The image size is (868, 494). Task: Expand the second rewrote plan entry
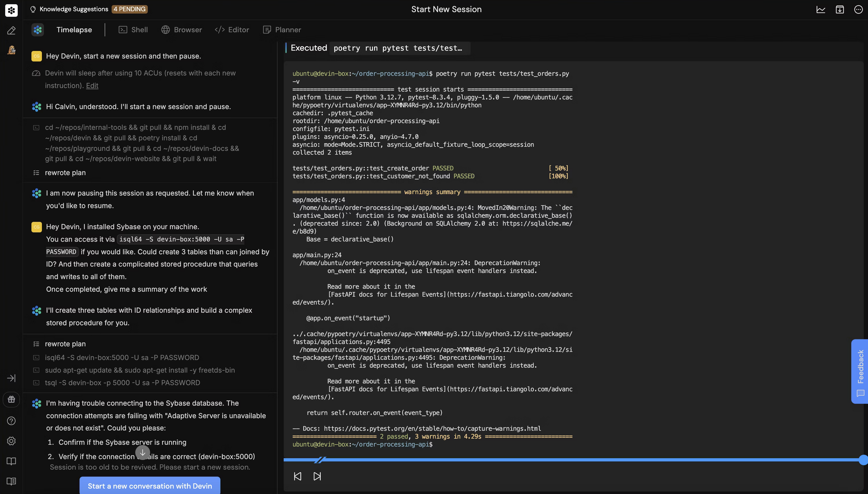pyautogui.click(x=65, y=344)
